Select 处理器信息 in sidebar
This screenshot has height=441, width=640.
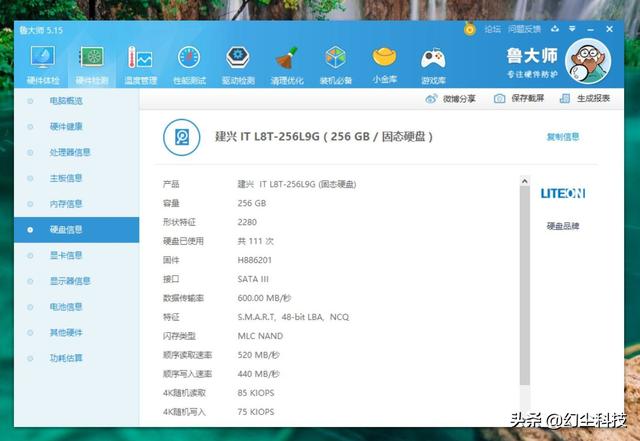(x=76, y=152)
